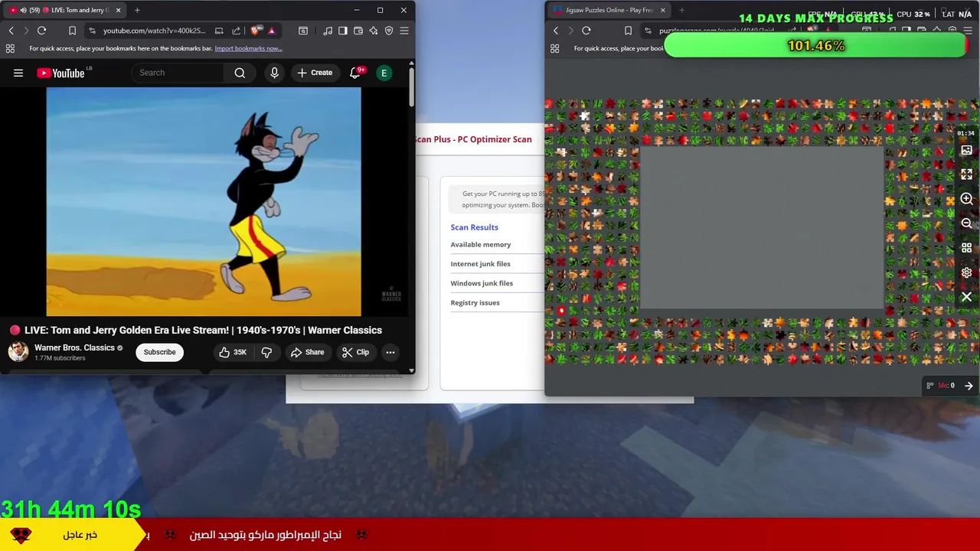
Task: Share the Tom and Jerry video
Action: pos(307,352)
